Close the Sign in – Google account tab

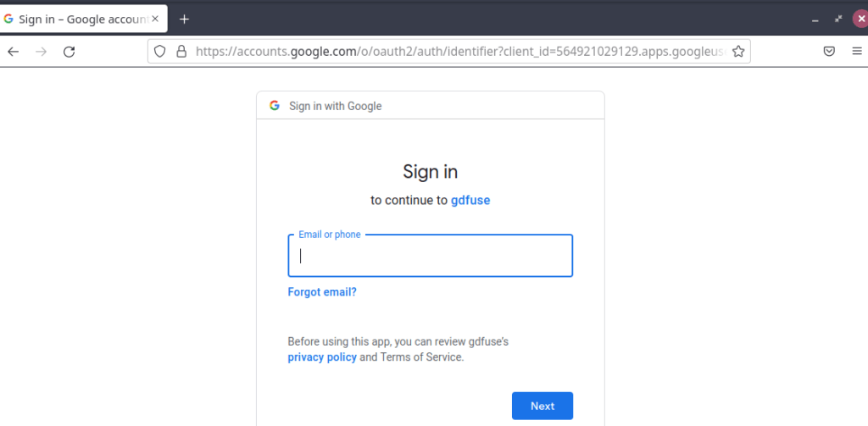pos(155,19)
